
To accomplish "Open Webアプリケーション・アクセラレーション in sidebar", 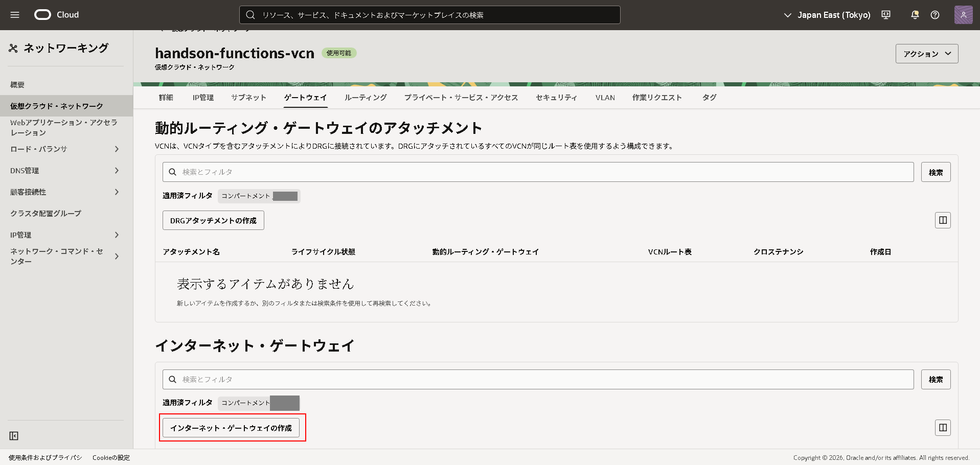I will pos(64,127).
